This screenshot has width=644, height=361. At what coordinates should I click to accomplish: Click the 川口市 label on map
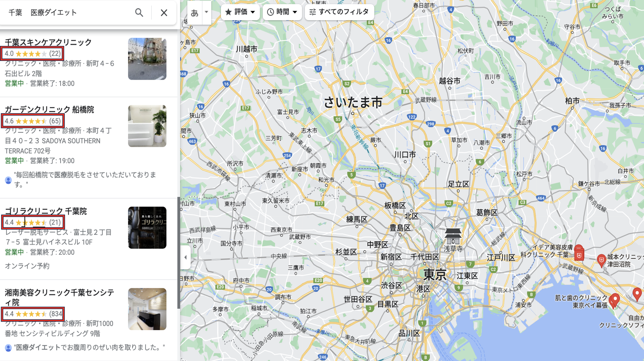tap(405, 155)
